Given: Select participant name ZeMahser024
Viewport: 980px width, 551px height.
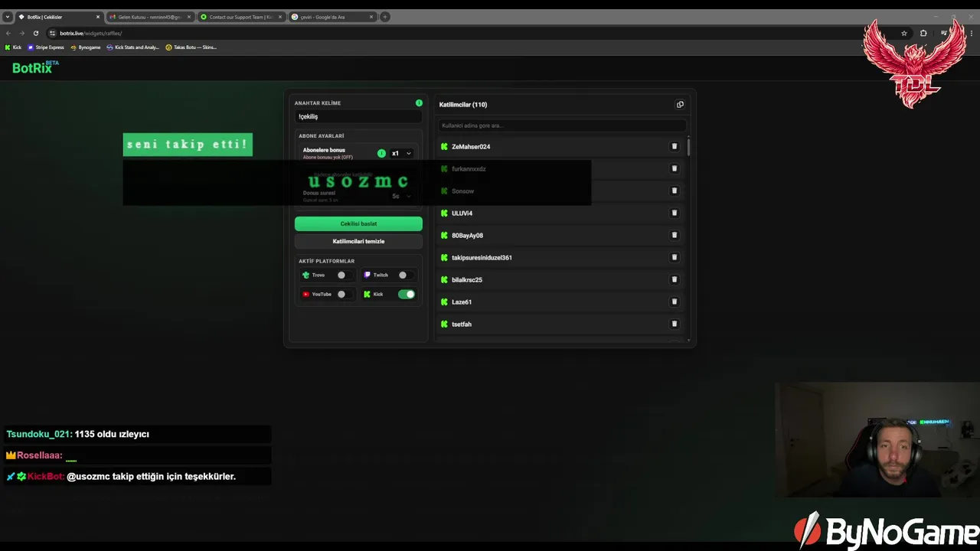Looking at the screenshot, I should click(x=471, y=146).
